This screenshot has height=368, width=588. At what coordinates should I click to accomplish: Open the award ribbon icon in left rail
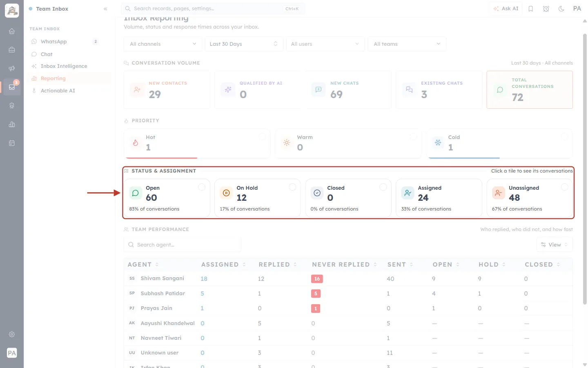tap(12, 105)
